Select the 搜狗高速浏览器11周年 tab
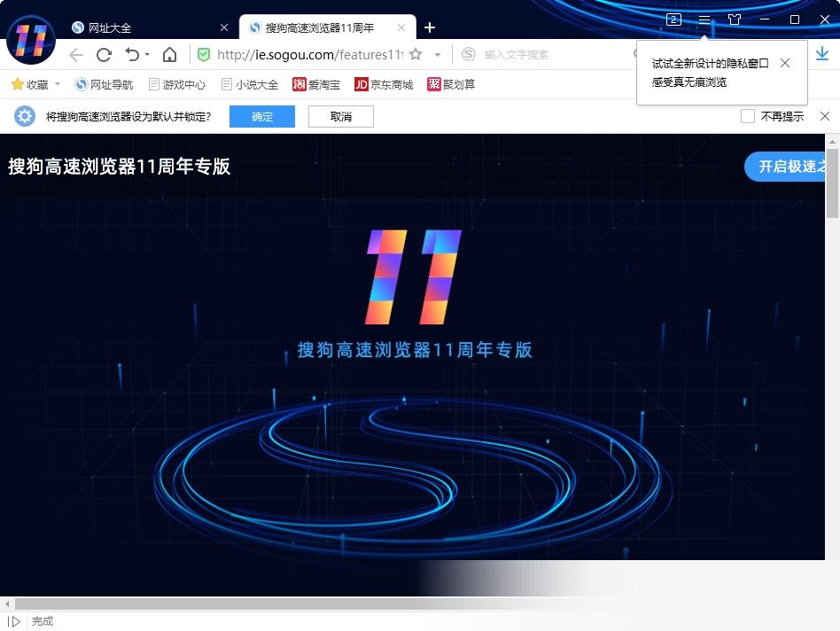This screenshot has height=631, width=840. click(320, 27)
